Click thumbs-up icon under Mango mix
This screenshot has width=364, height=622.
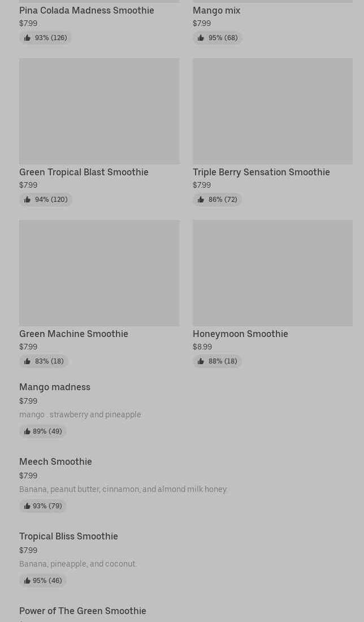(201, 38)
